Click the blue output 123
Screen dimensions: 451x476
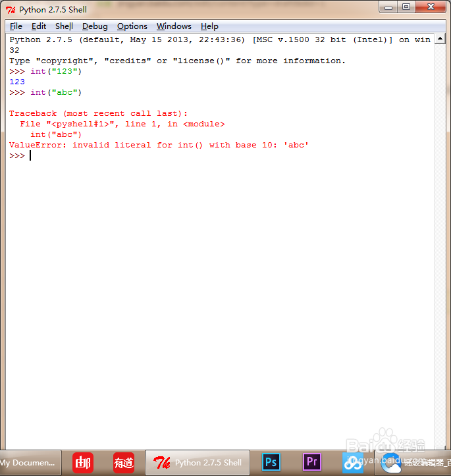click(17, 82)
